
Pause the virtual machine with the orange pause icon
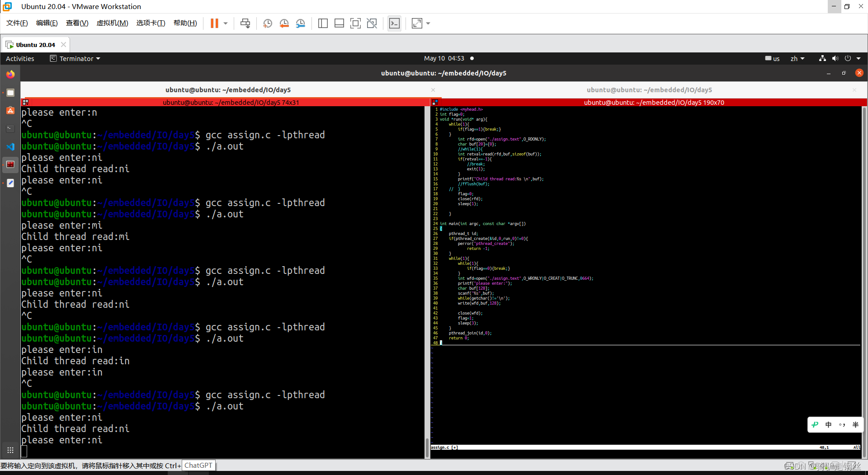point(214,23)
